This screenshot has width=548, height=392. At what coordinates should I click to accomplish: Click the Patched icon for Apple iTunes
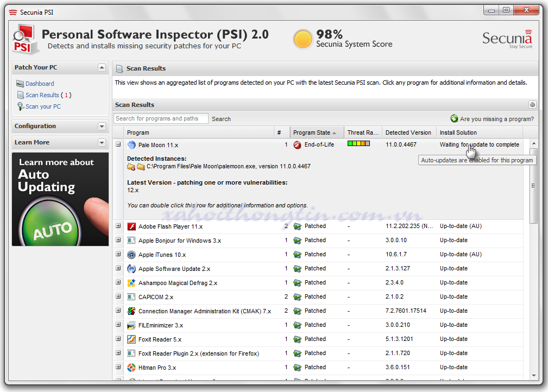[x=298, y=255]
